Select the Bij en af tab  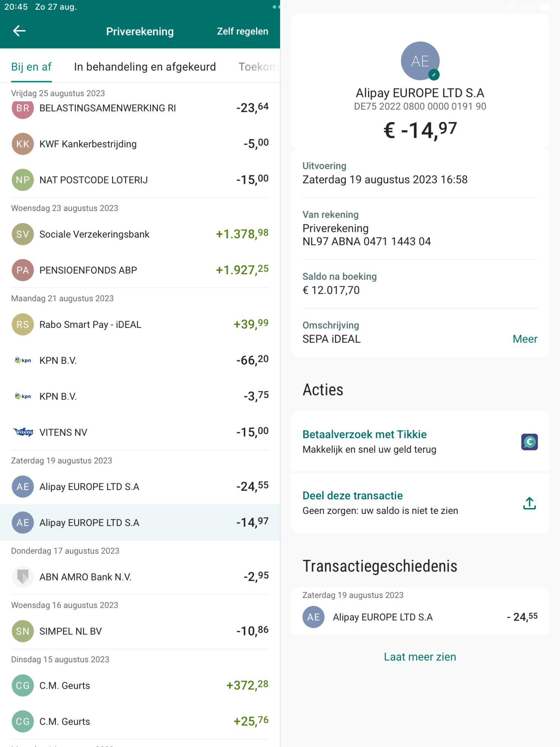tap(31, 66)
